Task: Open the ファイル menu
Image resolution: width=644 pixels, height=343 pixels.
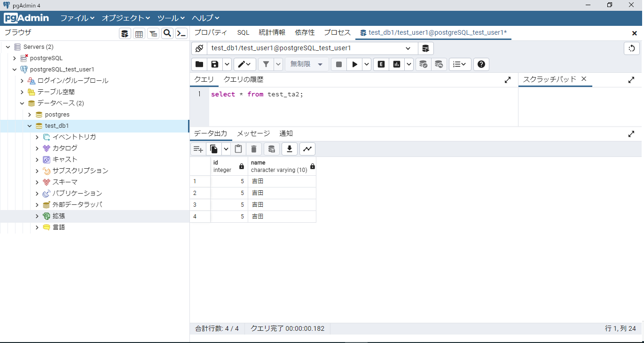Action: point(77,18)
